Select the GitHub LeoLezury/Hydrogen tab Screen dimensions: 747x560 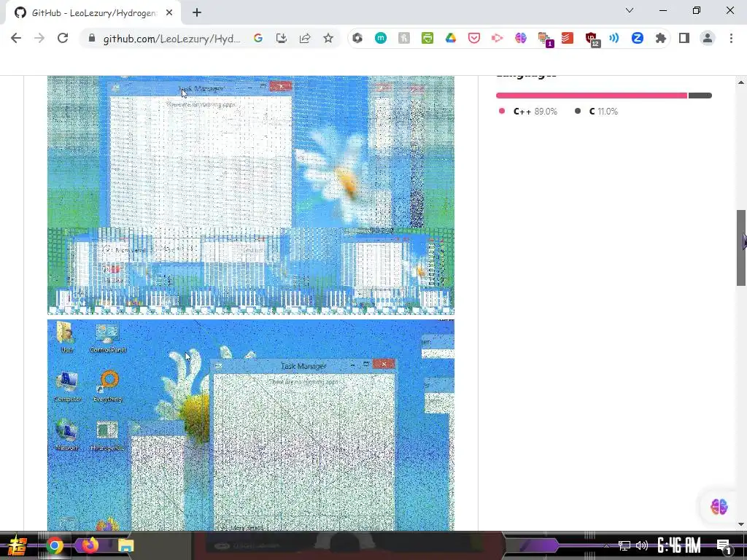pos(93,13)
